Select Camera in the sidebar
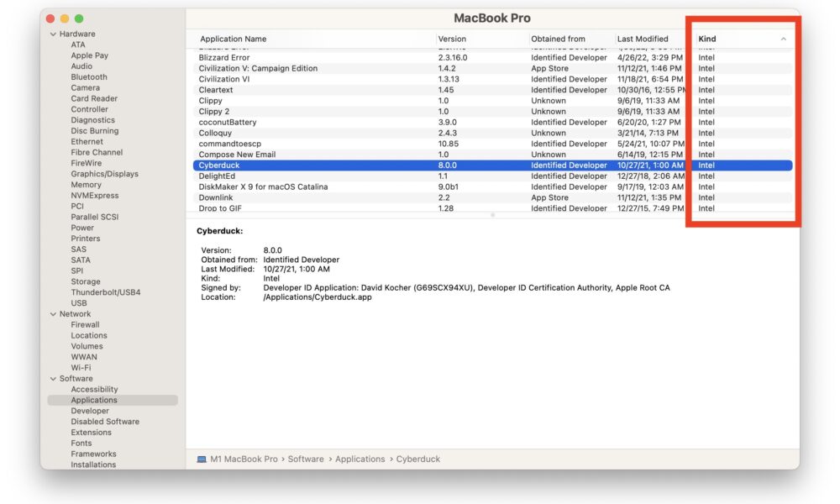 click(x=85, y=88)
